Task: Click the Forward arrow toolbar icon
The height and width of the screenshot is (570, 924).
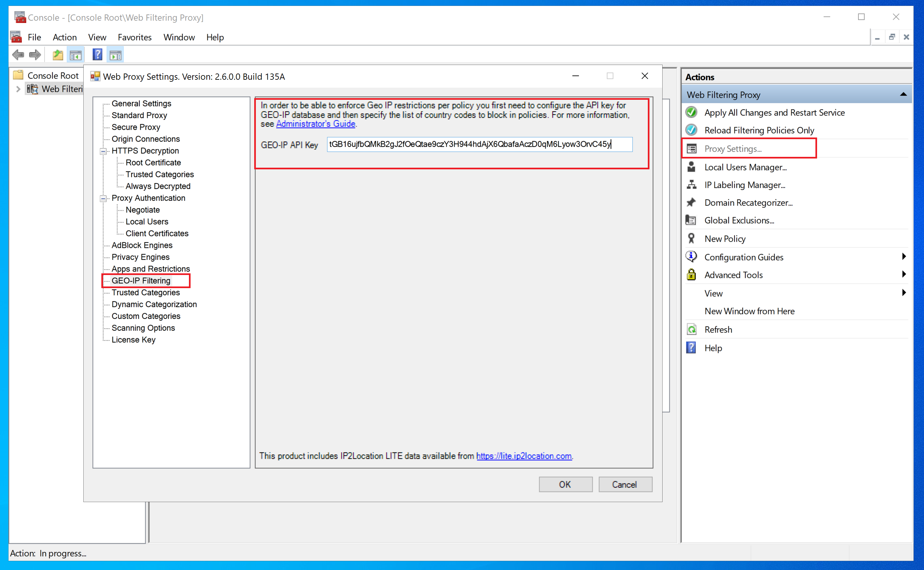Action: click(x=35, y=55)
